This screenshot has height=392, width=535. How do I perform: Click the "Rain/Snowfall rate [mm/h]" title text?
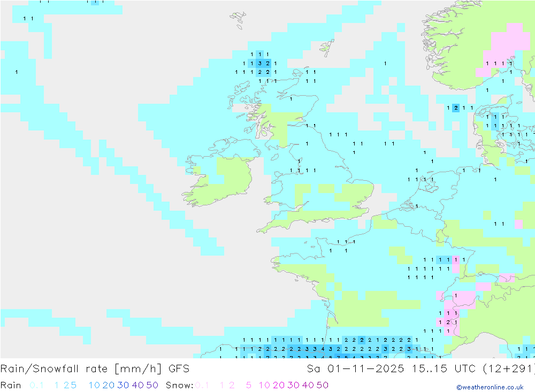pos(81,369)
